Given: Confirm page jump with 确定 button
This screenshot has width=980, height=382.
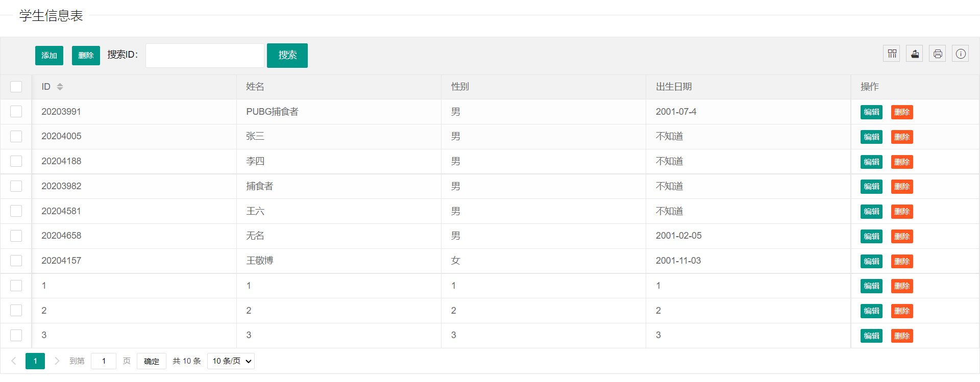Looking at the screenshot, I should [x=152, y=361].
